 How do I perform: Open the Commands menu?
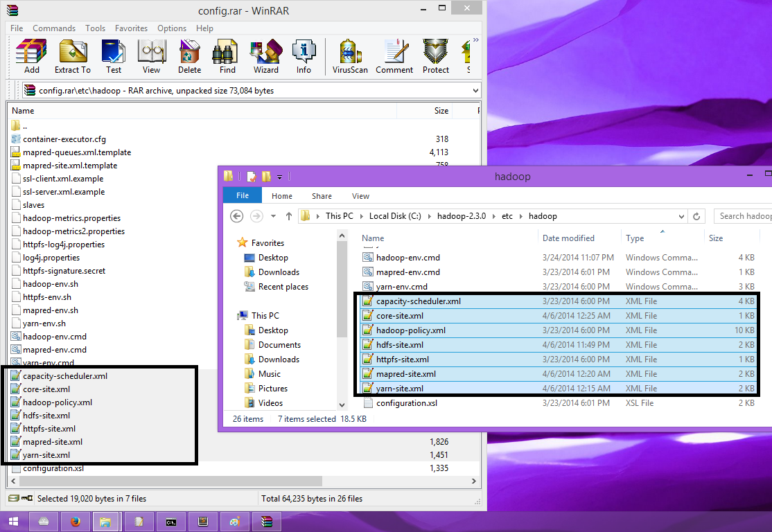tap(54, 28)
